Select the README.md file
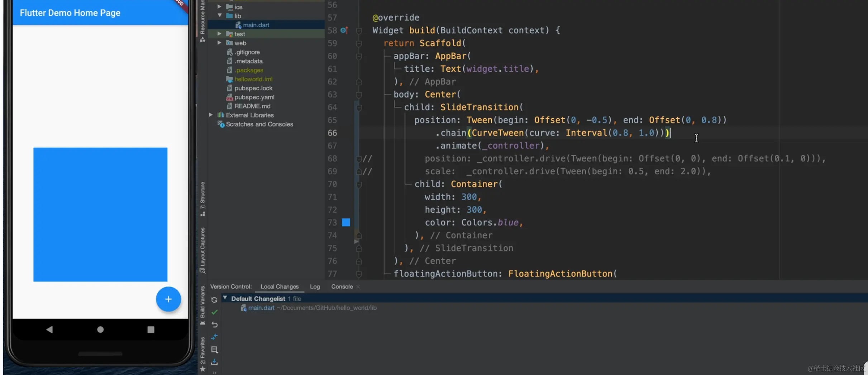Viewport: 868px width, 375px height. click(252, 106)
